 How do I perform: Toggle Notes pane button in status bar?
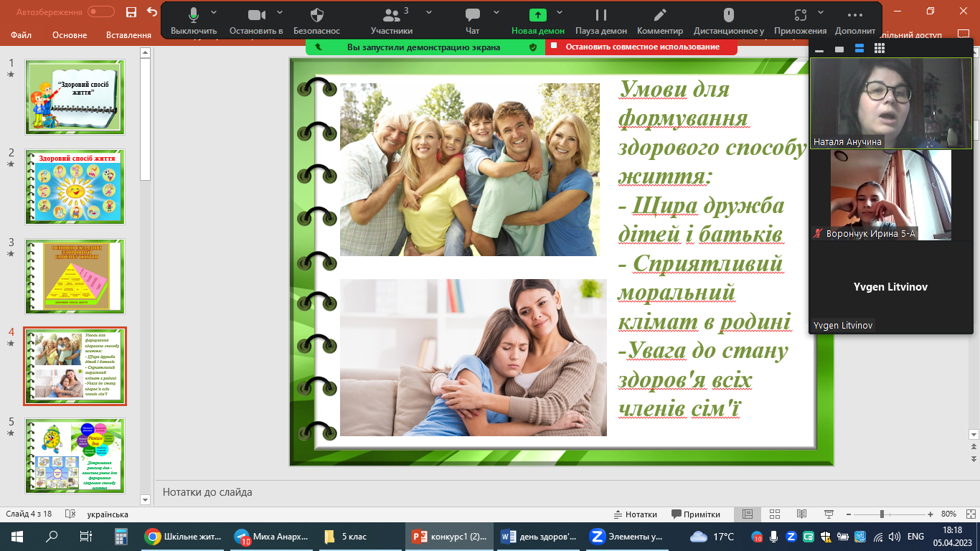(636, 514)
